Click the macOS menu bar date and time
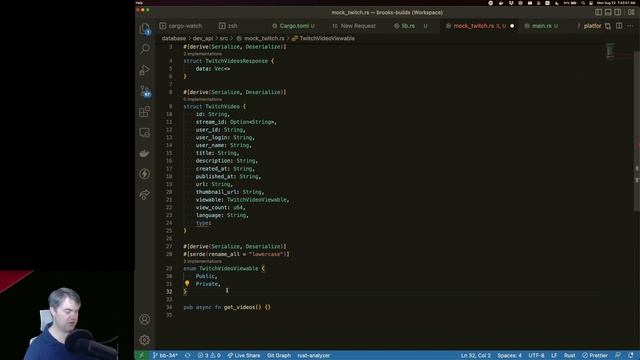The height and width of the screenshot is (360, 640). 616,3
